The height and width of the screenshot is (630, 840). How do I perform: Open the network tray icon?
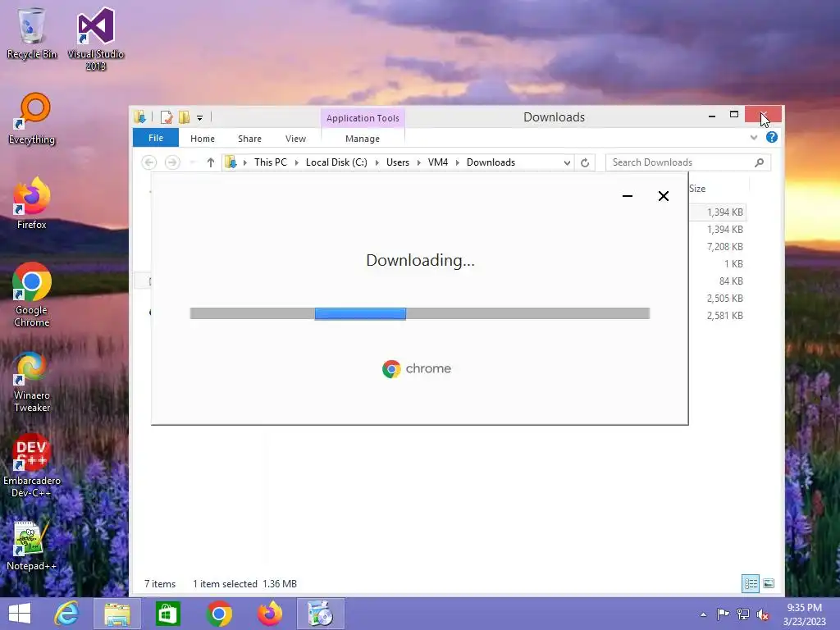(742, 614)
